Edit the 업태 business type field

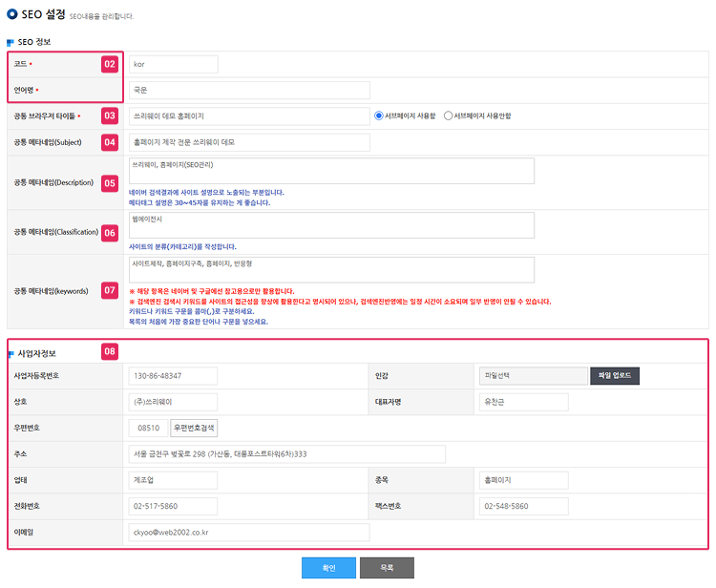point(173,480)
